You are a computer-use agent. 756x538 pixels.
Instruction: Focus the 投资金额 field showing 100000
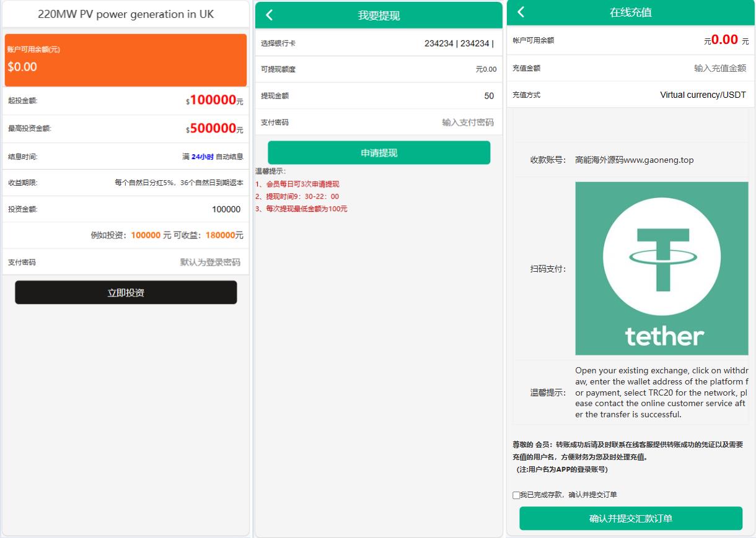pos(186,209)
